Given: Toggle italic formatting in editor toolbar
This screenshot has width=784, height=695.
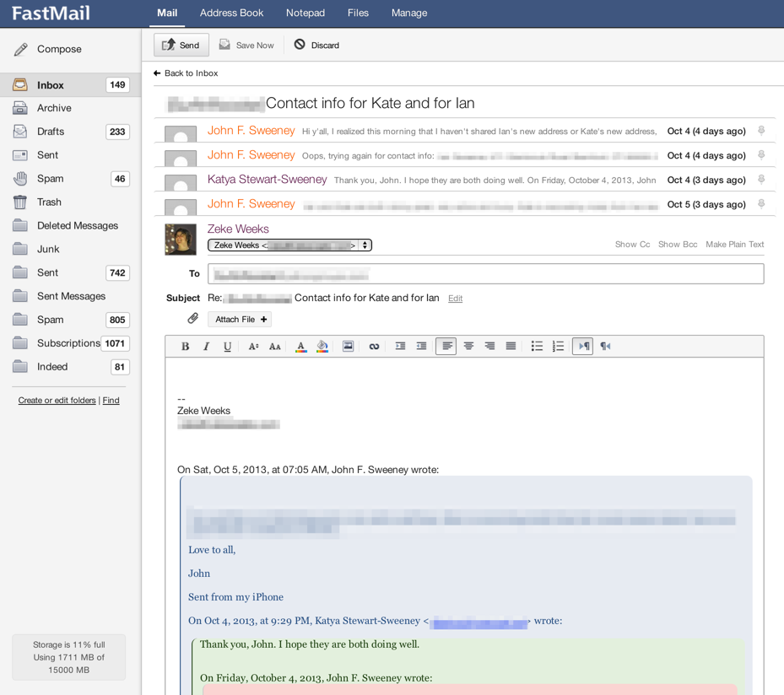Looking at the screenshot, I should coord(206,347).
